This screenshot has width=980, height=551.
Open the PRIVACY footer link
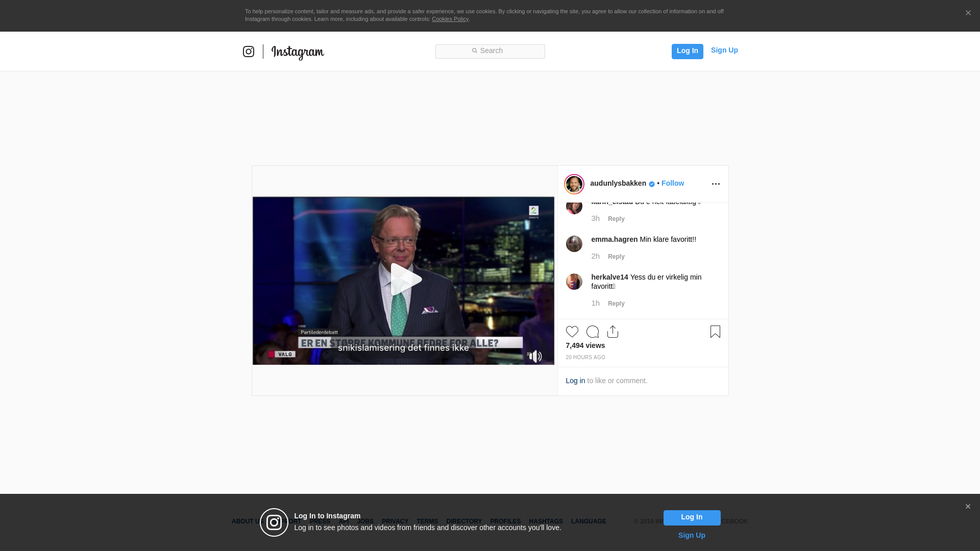[395, 521]
